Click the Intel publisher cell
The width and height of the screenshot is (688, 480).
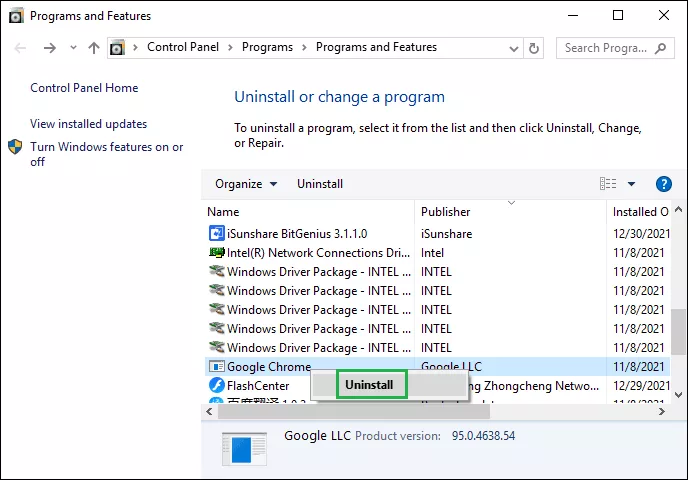click(432, 253)
